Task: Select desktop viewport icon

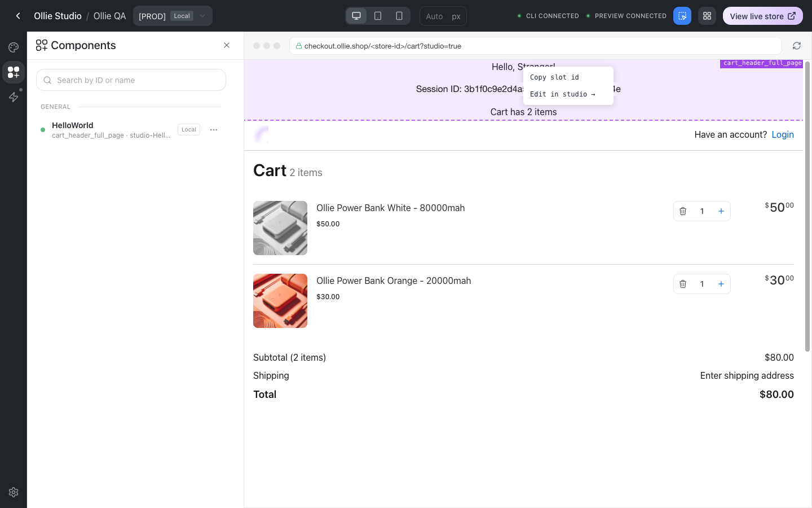Action: (356, 16)
